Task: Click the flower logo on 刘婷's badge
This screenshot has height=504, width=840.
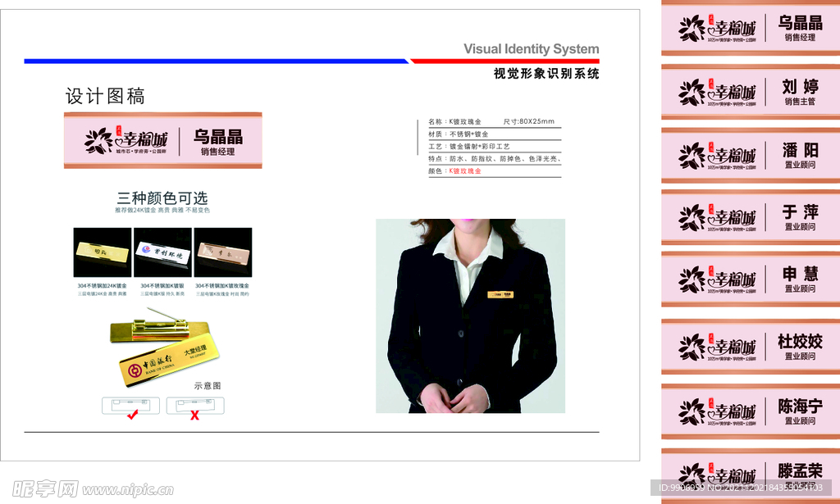Action: (x=692, y=92)
